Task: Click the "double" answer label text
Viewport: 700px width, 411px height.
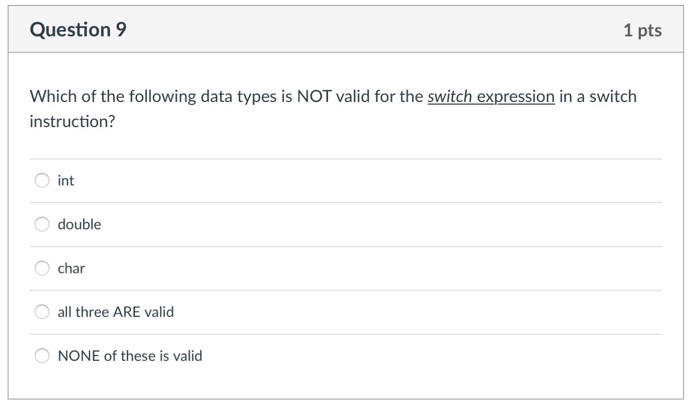Action: [x=79, y=225]
